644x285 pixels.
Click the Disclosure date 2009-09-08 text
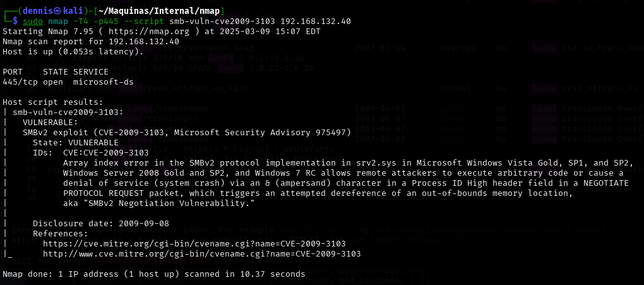coord(101,223)
